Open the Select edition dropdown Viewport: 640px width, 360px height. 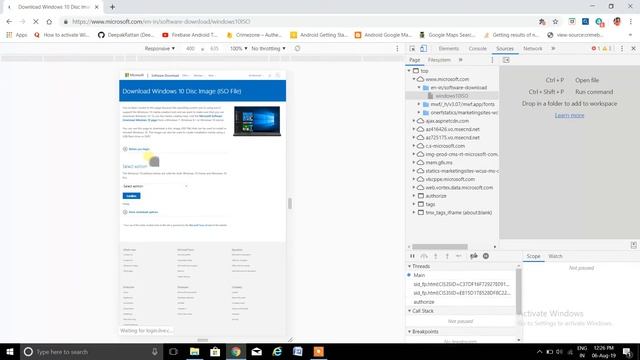155,187
